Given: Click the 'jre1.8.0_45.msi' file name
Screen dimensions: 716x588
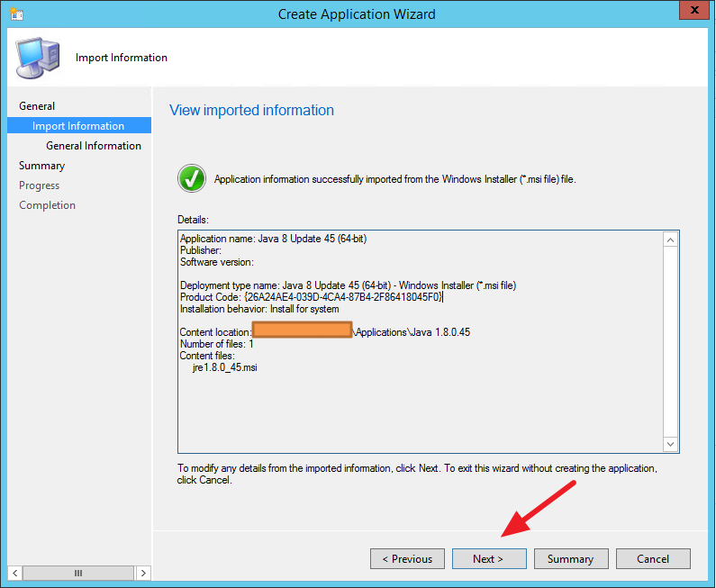Looking at the screenshot, I should [224, 367].
